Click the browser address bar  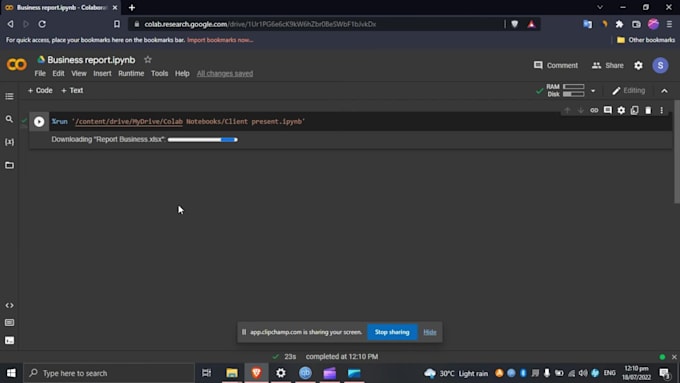pos(317,24)
